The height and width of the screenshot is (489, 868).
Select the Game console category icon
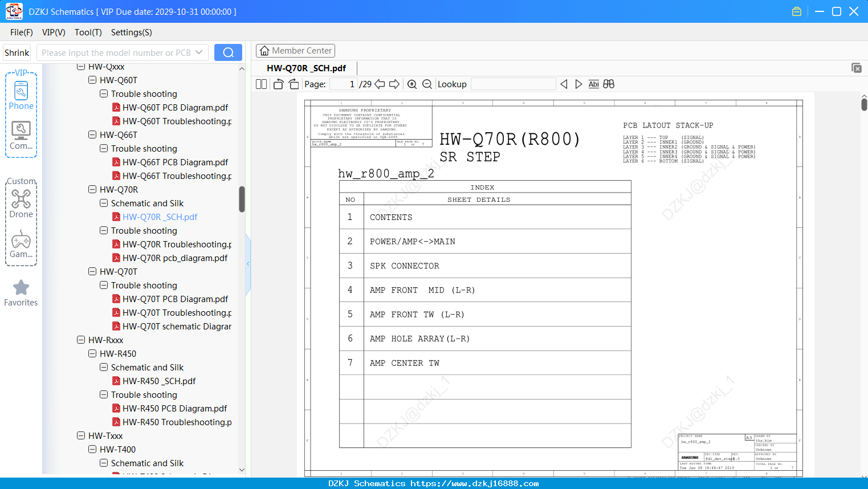coord(21,244)
